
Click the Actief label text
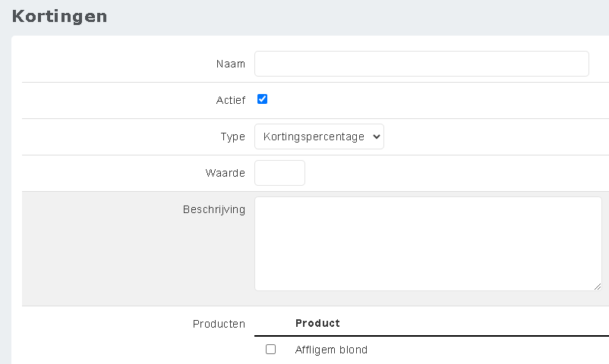point(231,100)
